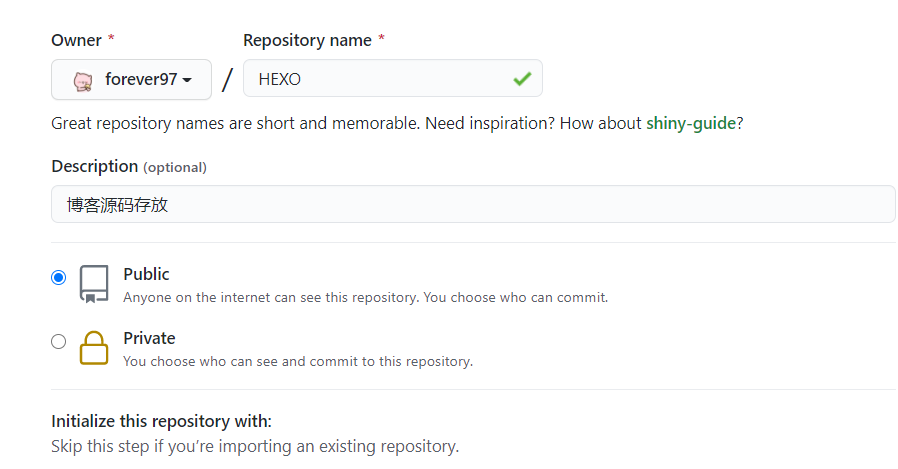Click the 'Initialize this repository with' heading
Screen dimensions: 898x469
tap(162, 421)
